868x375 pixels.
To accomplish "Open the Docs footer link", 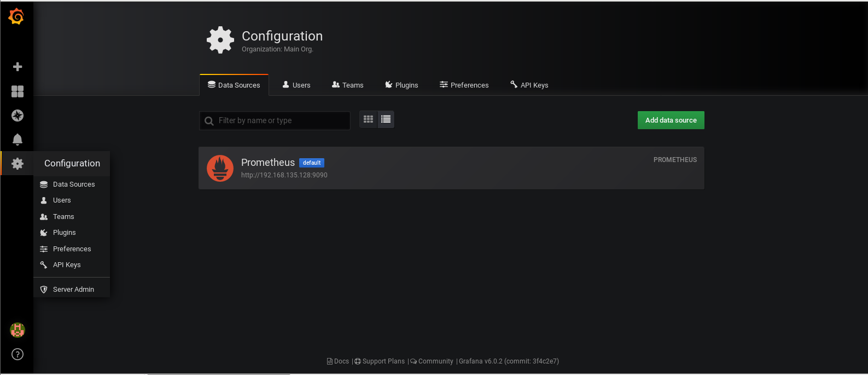I will [339, 361].
